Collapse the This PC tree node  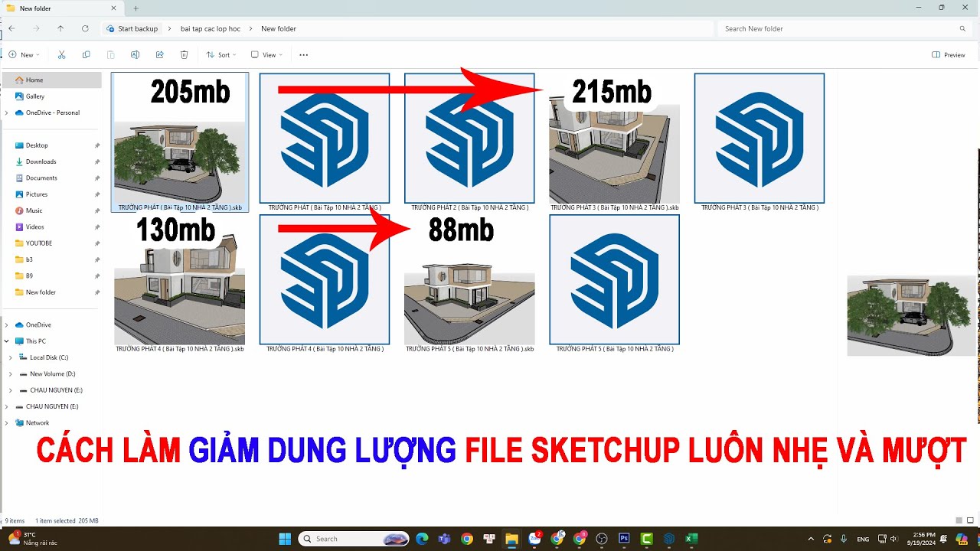pyautogui.click(x=7, y=341)
